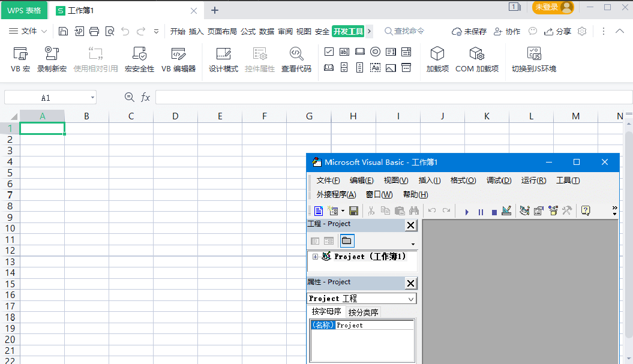Save the workbook from quick access toolbar
The image size is (633, 364).
pos(63,31)
